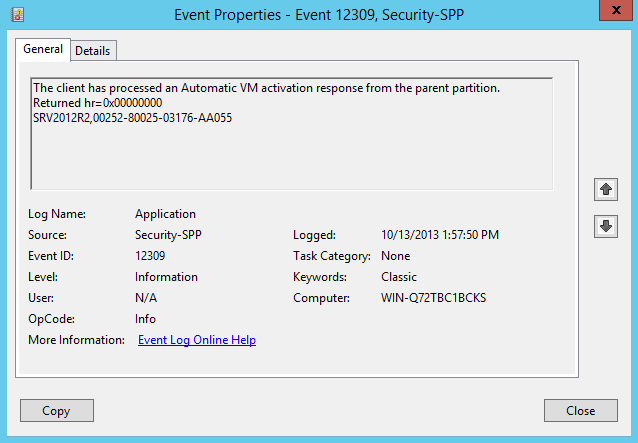Go to next event with down arrow
This screenshot has width=638, height=443.
(605, 226)
